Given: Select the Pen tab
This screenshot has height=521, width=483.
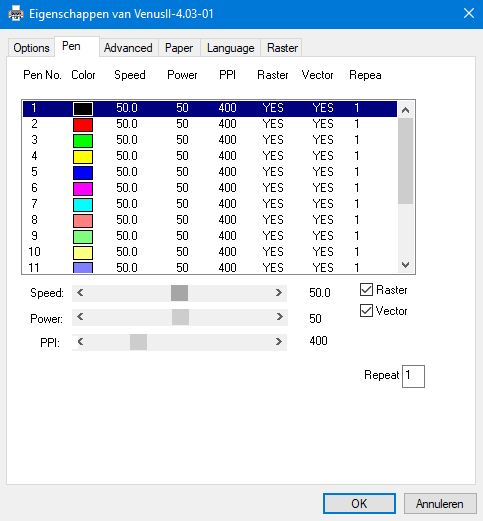Looking at the screenshot, I should click(77, 46).
